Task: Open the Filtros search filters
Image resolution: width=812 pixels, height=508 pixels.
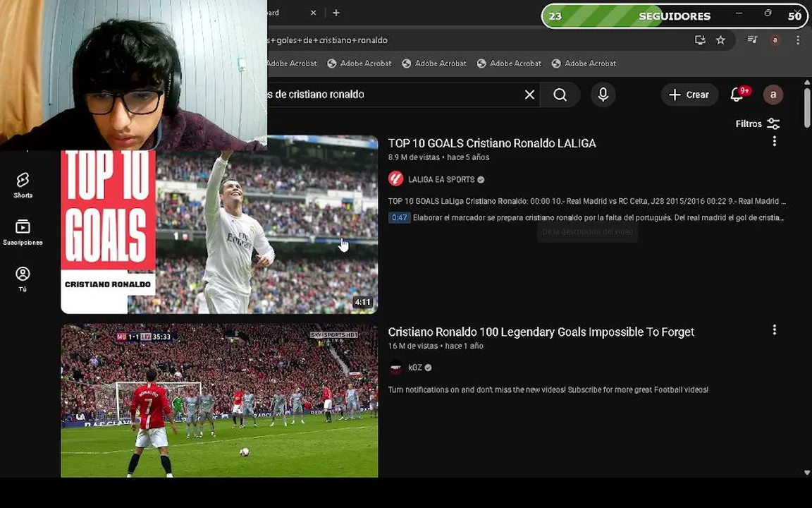Action: pos(758,124)
